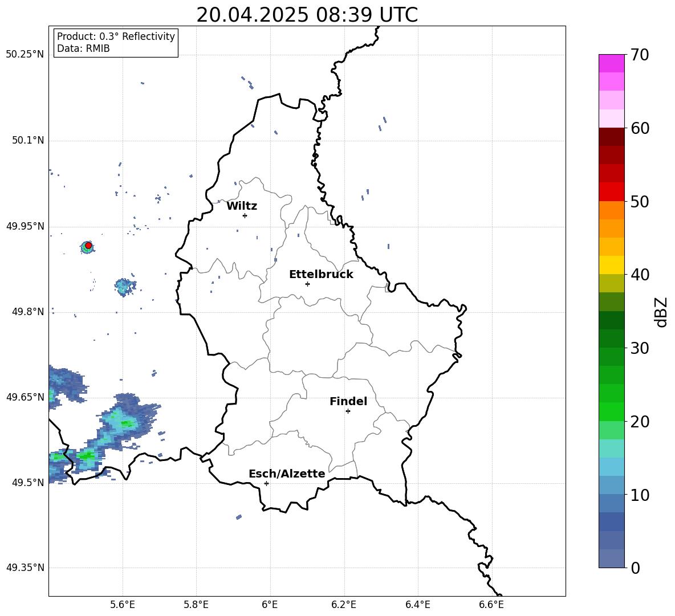The width and height of the screenshot is (675, 616).
Task: Click the Wiltz station cross marker
Action: click(245, 215)
